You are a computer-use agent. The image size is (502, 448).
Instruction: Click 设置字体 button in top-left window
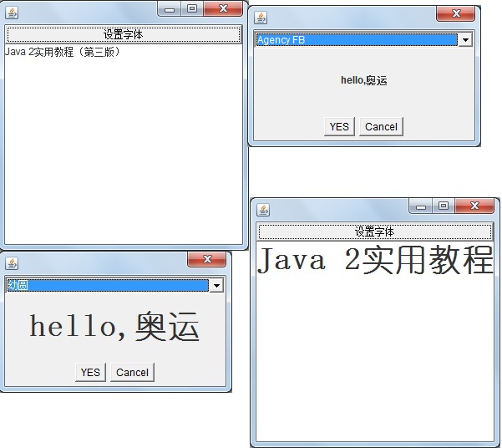124,34
